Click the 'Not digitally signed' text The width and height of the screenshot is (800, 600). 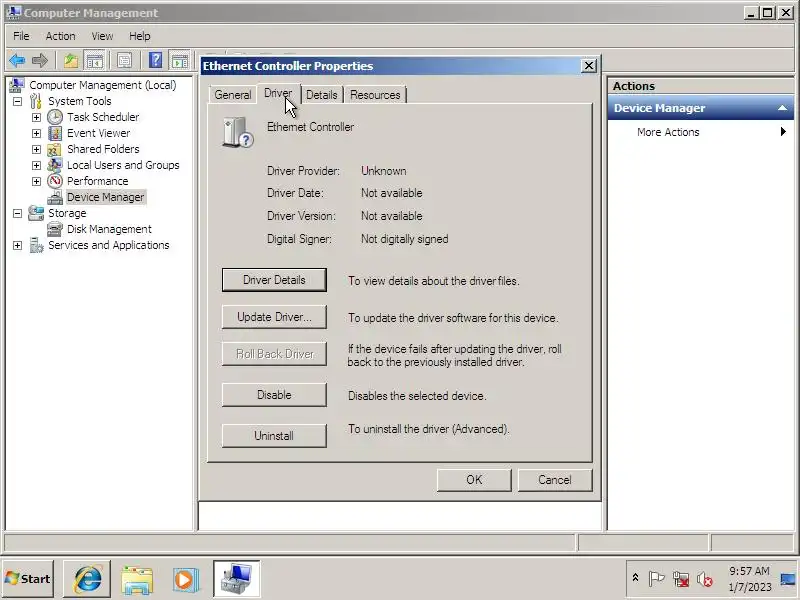pos(405,239)
